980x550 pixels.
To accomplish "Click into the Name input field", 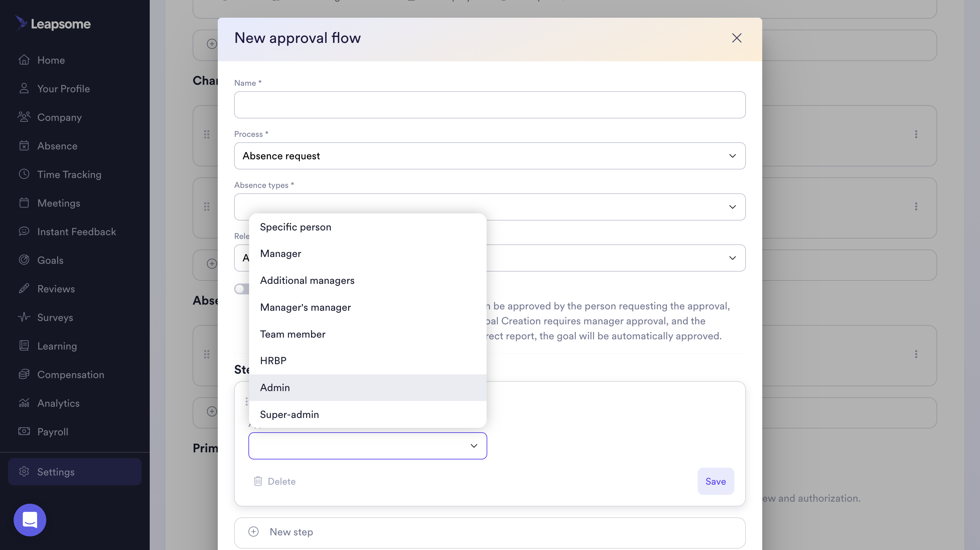I will pyautogui.click(x=490, y=105).
